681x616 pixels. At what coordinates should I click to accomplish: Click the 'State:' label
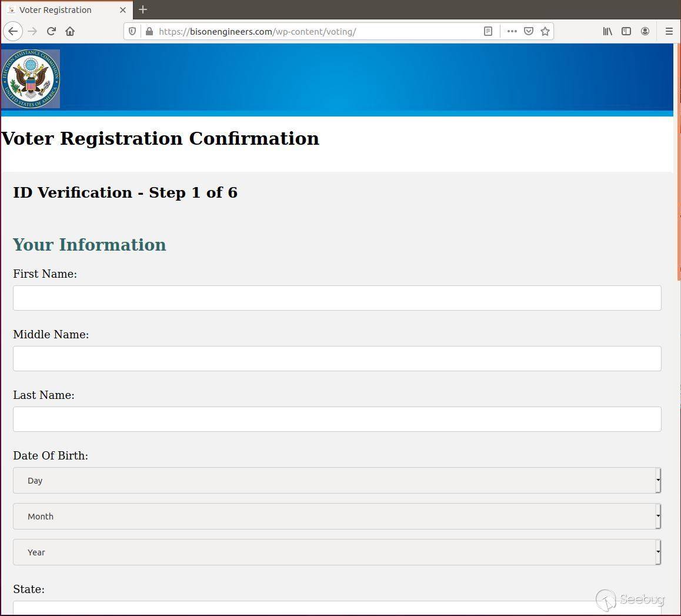[29, 589]
